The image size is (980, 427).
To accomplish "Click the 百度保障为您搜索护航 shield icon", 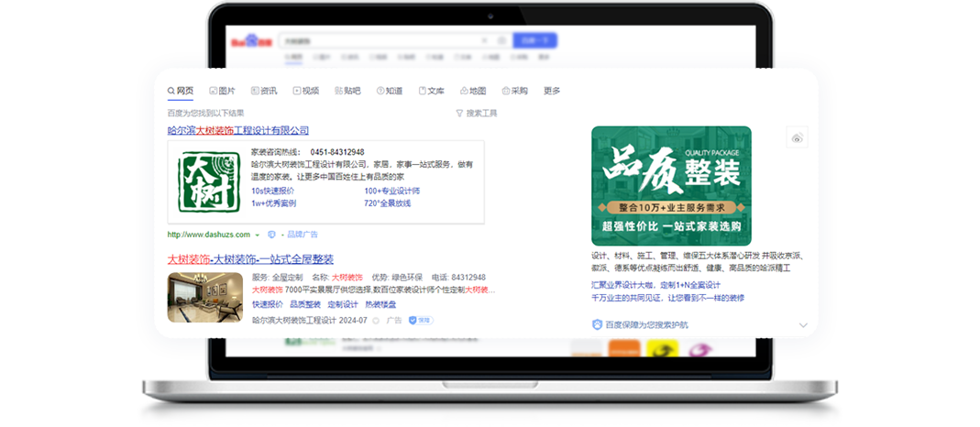I will coord(597,325).
